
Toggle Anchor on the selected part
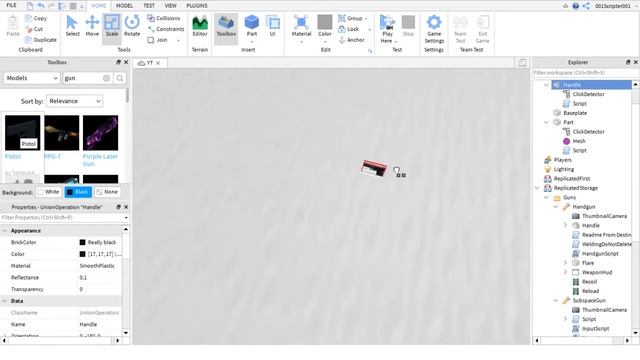click(351, 40)
